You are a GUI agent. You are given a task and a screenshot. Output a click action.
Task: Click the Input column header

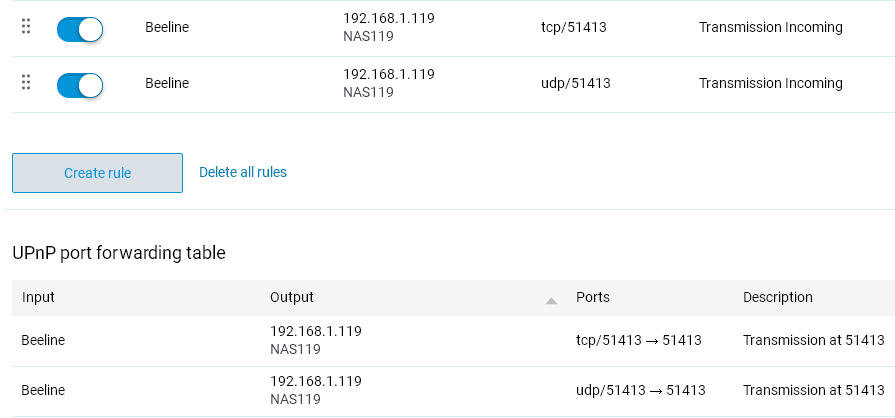point(38,297)
